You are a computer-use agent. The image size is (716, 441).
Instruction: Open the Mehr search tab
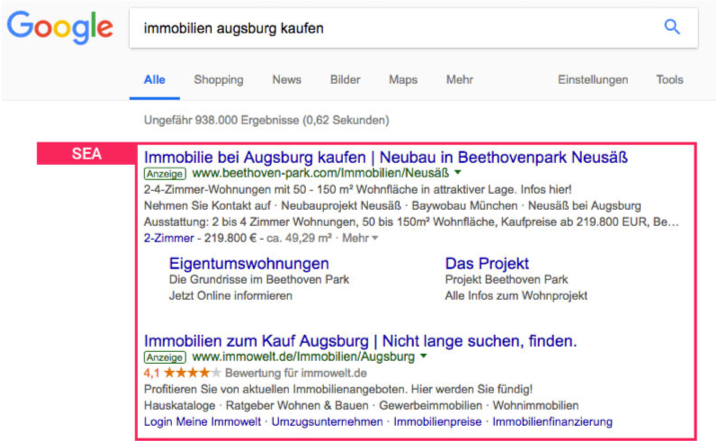point(459,79)
